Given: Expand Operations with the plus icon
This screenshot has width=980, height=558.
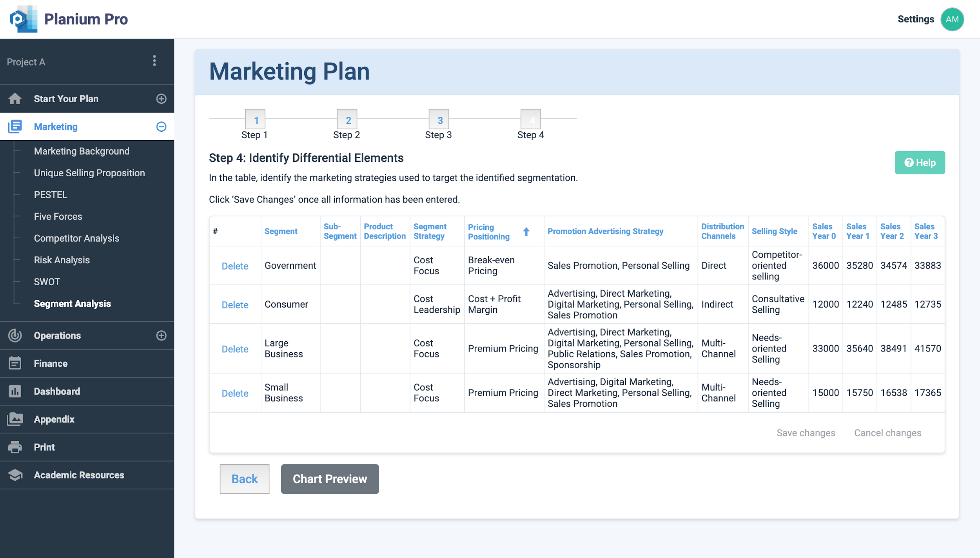Looking at the screenshot, I should coord(161,335).
